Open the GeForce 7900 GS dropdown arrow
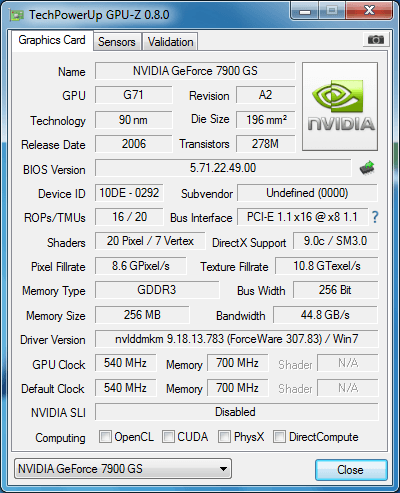 224,469
